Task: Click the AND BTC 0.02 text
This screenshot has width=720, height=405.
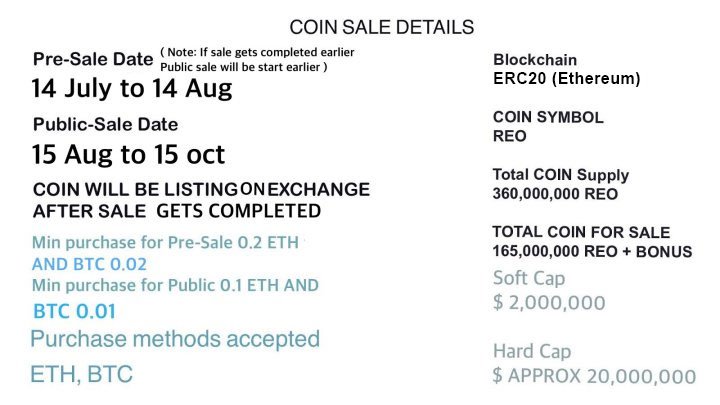Action: [90, 264]
